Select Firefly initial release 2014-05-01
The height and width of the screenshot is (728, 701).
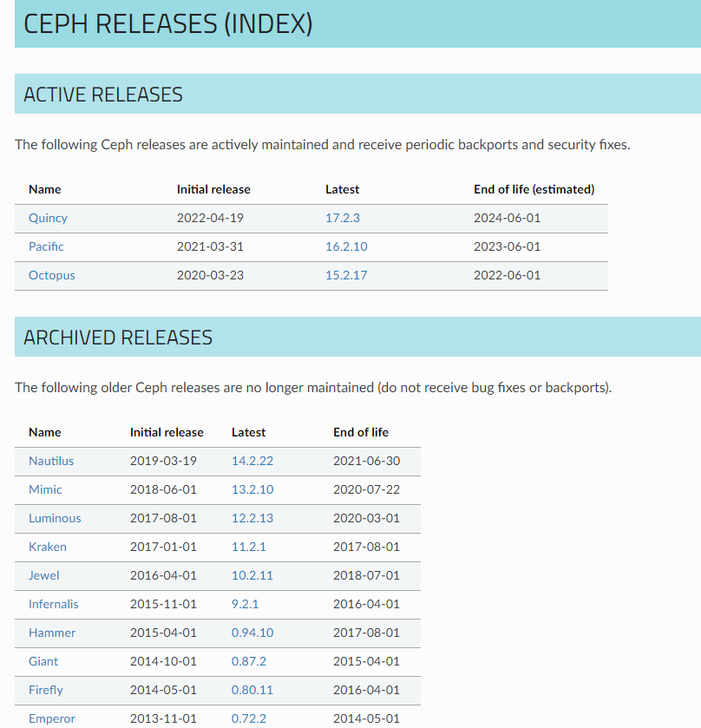tap(163, 691)
